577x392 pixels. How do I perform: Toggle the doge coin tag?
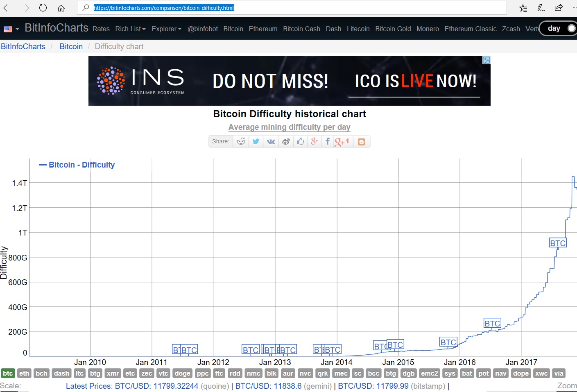(x=182, y=373)
